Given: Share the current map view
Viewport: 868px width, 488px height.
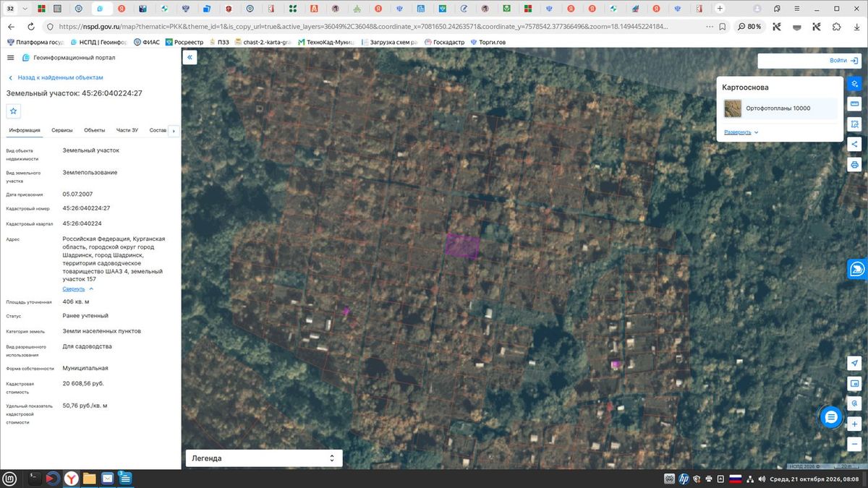Looking at the screenshot, I should pos(854,144).
